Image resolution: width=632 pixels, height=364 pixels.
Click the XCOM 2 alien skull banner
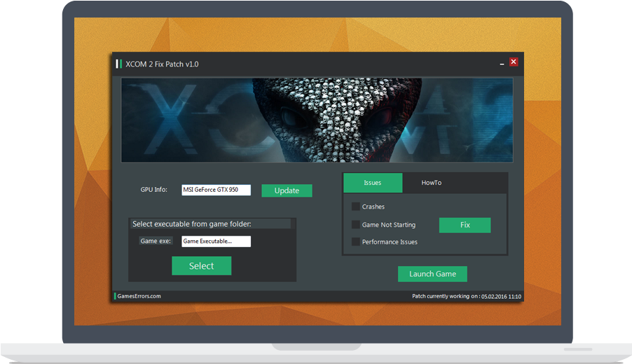pos(317,120)
